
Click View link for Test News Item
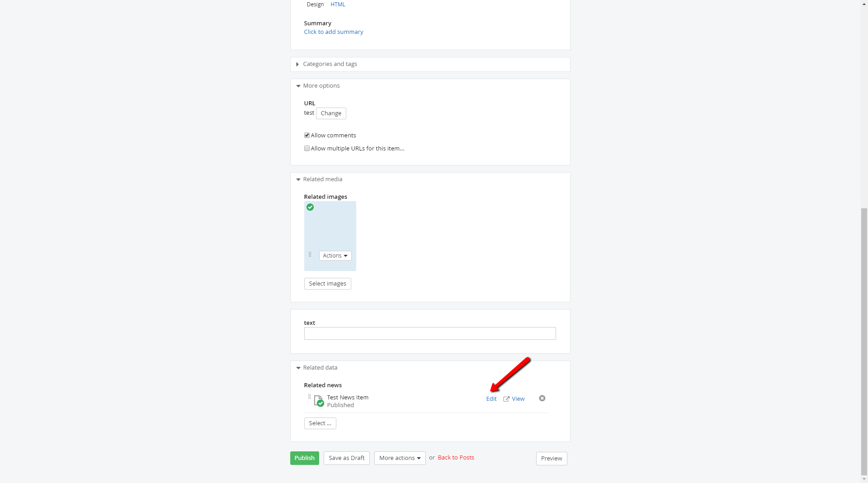pyautogui.click(x=518, y=399)
